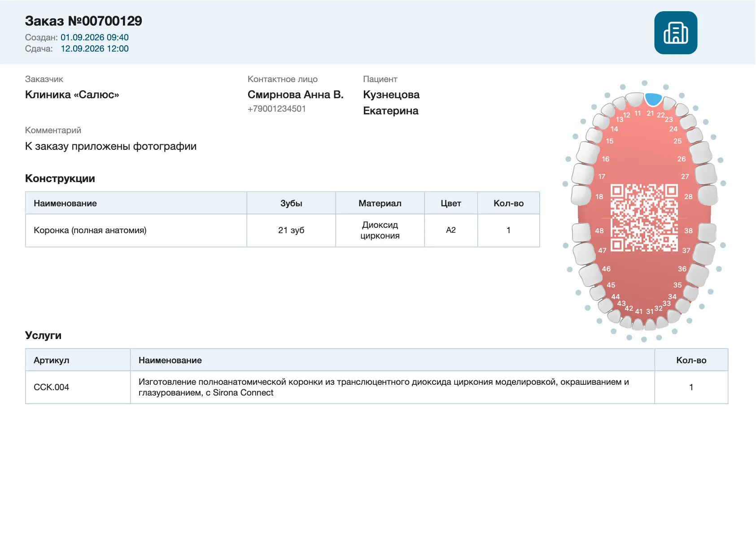This screenshot has width=756, height=535.
Task: Select tooth 26 on the dental chart
Action: [700, 152]
